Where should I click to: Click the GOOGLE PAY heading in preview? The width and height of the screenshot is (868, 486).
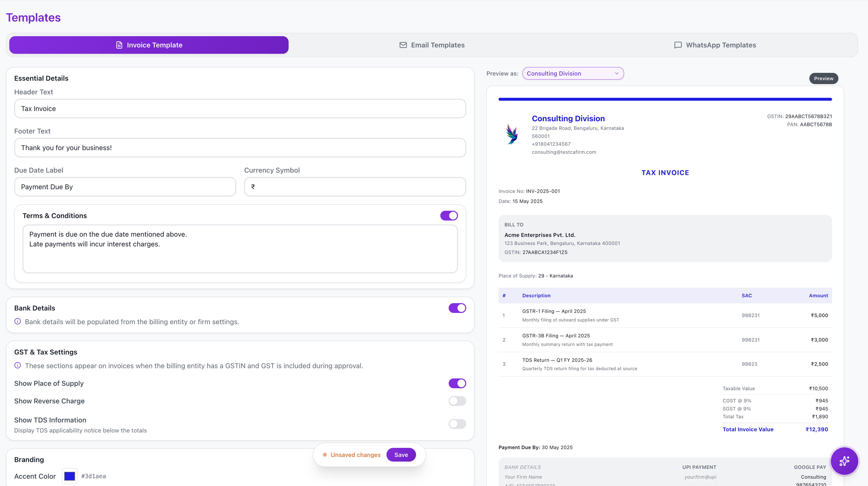coord(810,467)
